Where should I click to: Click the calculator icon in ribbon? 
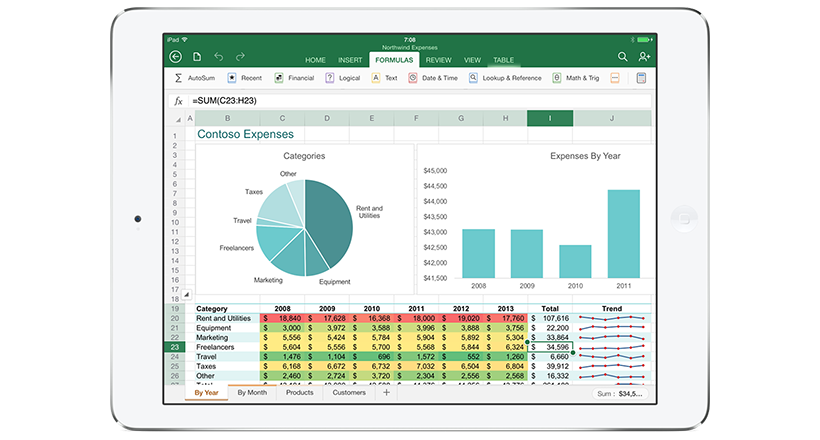coord(641,78)
